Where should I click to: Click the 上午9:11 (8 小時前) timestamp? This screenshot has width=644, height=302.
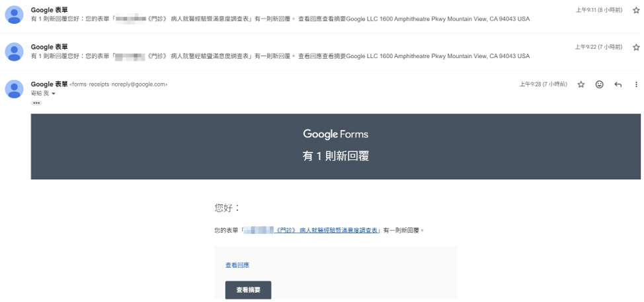599,11
